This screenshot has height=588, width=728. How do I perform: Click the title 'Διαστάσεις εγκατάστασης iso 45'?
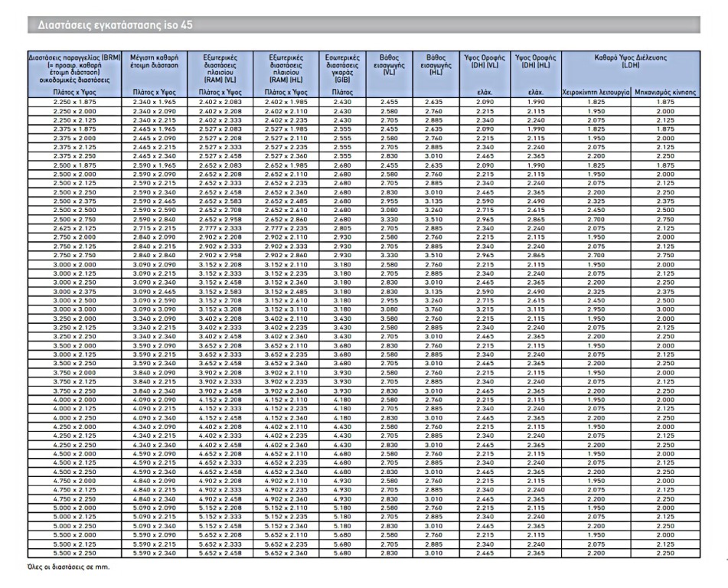tap(115, 25)
